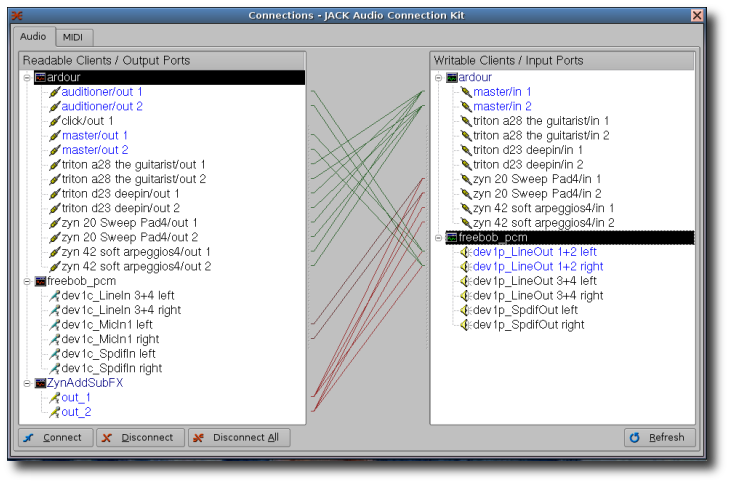The width and height of the screenshot is (730, 484).
Task: Click the Disconnect button
Action: click(x=141, y=437)
